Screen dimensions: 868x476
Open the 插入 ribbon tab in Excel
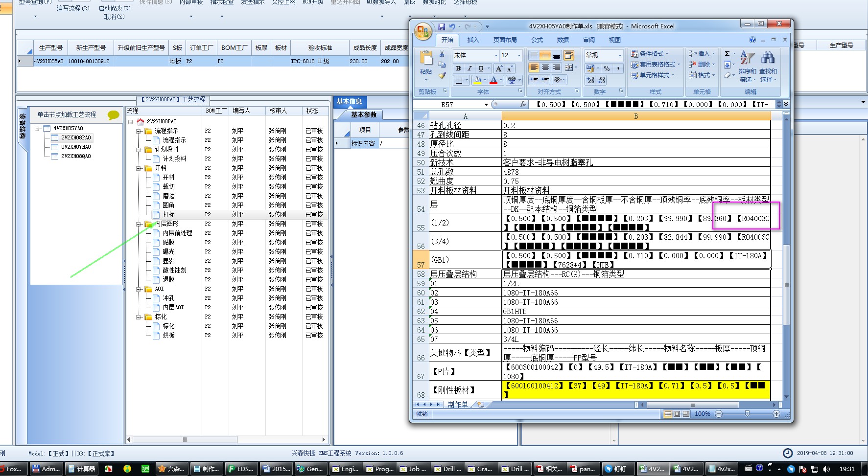click(473, 40)
